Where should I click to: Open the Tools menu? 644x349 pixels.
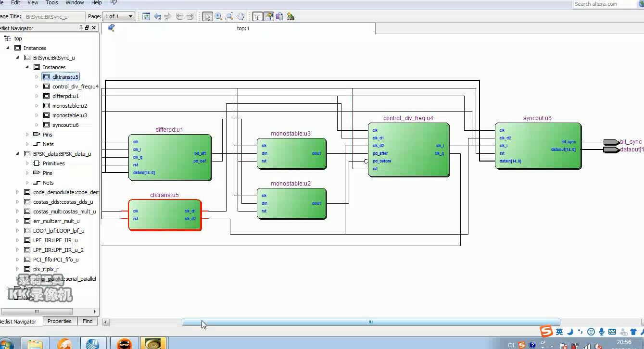(x=51, y=2)
